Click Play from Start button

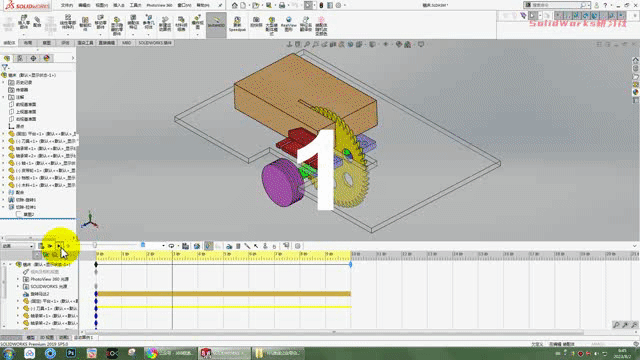point(51,246)
